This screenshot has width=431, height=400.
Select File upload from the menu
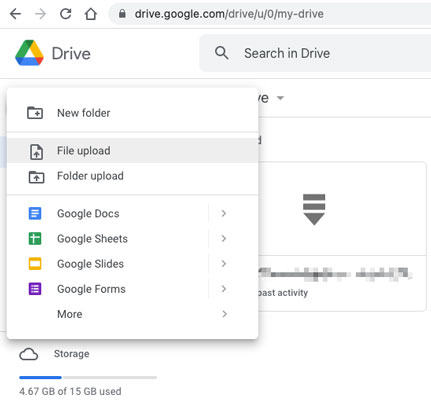133,151
